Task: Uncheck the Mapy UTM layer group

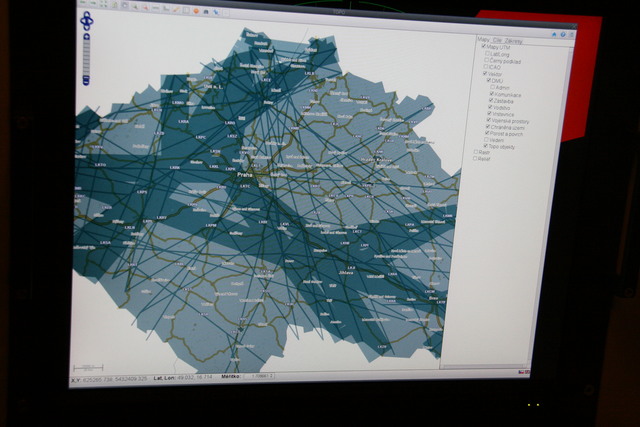Action: pyautogui.click(x=483, y=46)
